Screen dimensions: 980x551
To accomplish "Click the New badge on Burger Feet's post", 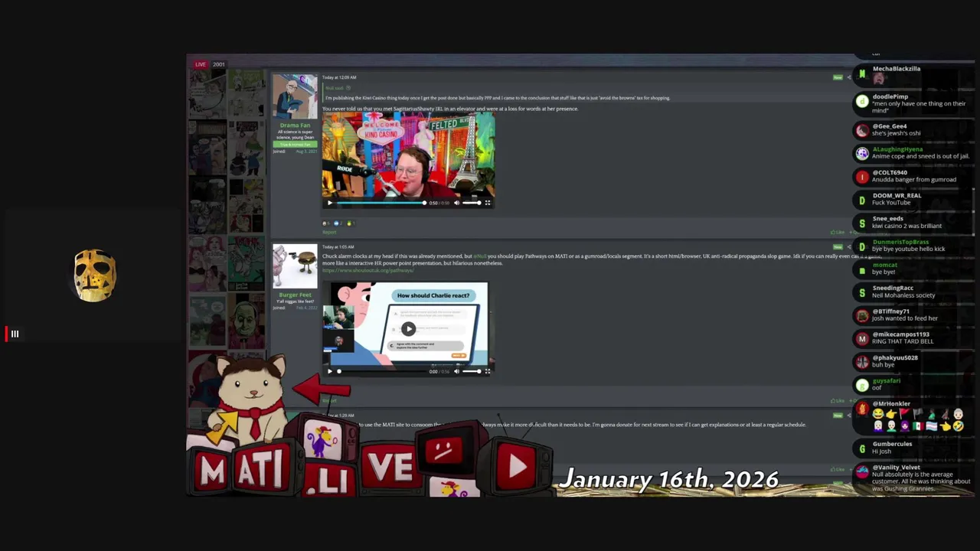I will pos(838,246).
